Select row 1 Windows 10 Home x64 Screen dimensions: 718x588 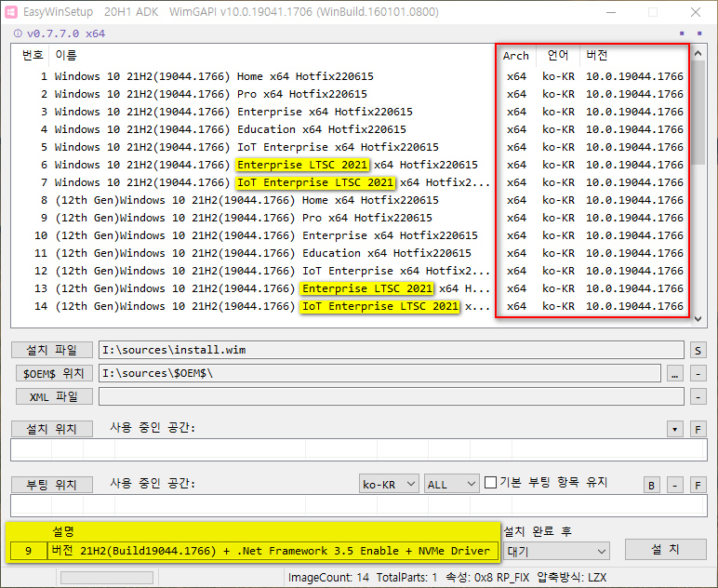pos(351,76)
